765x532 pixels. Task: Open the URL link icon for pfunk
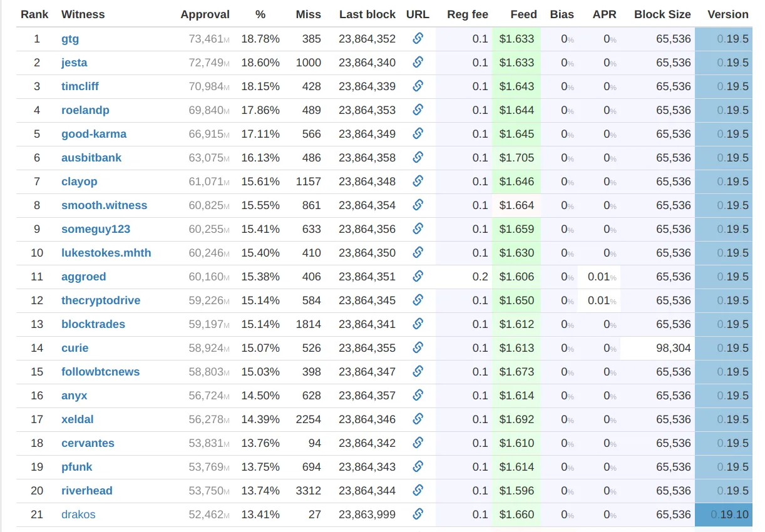point(418,466)
